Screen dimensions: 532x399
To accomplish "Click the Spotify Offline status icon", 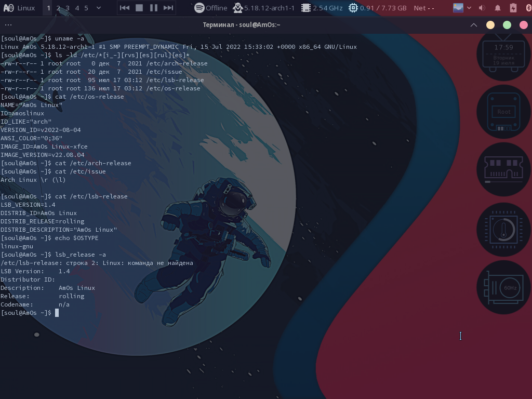I will point(199,8).
